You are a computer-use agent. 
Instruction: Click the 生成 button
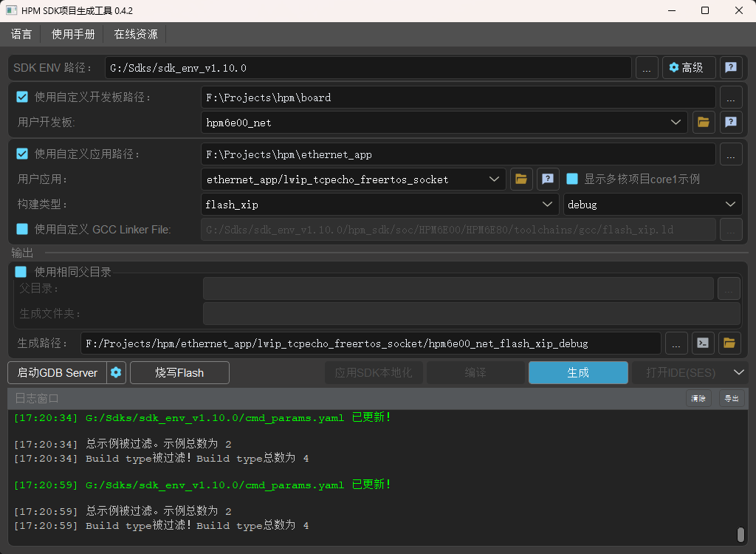pyautogui.click(x=578, y=372)
